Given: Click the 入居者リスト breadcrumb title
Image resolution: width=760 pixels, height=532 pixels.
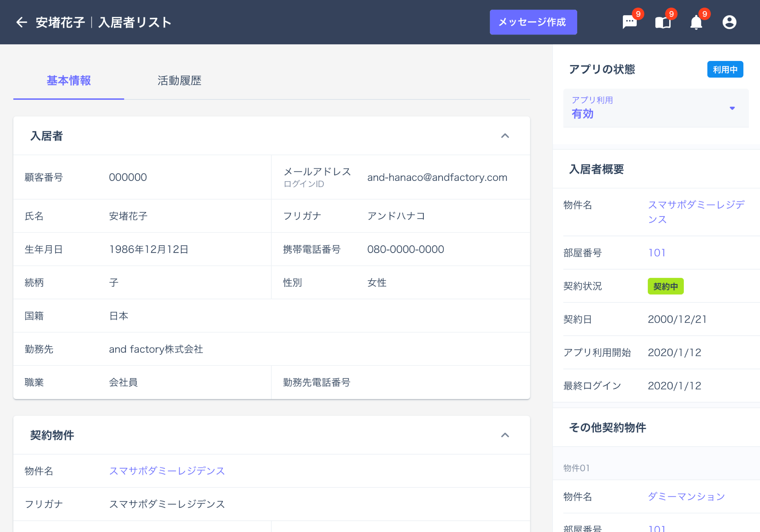Looking at the screenshot, I should [x=135, y=22].
